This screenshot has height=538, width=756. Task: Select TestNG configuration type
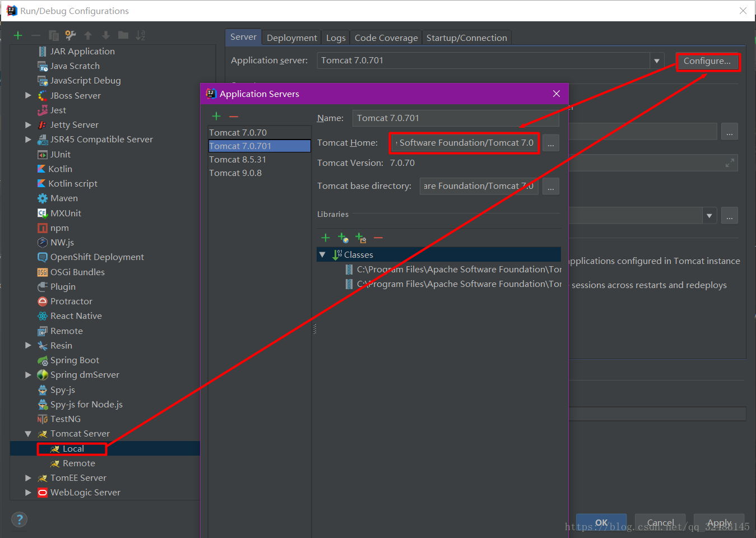pyautogui.click(x=59, y=419)
